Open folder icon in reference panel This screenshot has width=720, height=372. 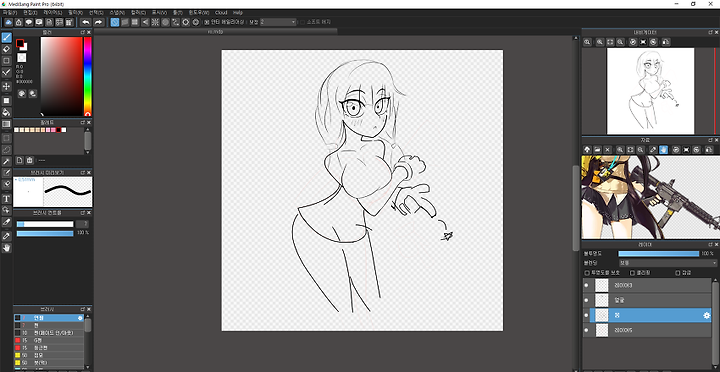(597, 150)
